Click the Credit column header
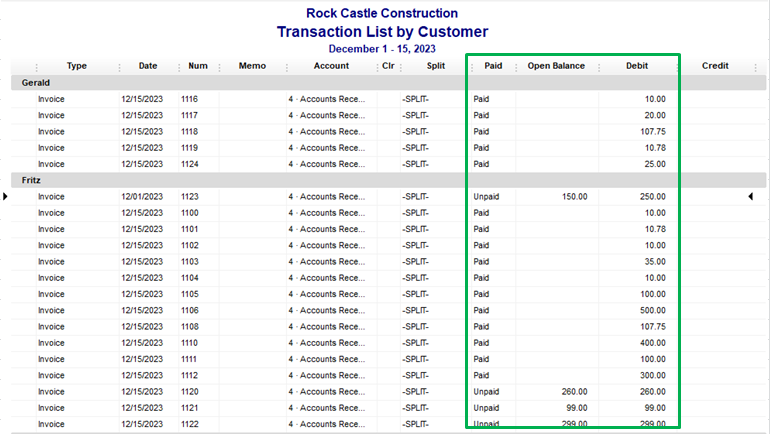The width and height of the screenshot is (770, 434). [715, 66]
